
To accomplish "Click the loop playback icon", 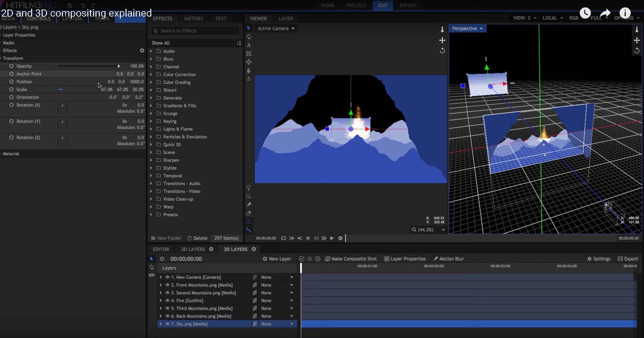I will pos(284,238).
